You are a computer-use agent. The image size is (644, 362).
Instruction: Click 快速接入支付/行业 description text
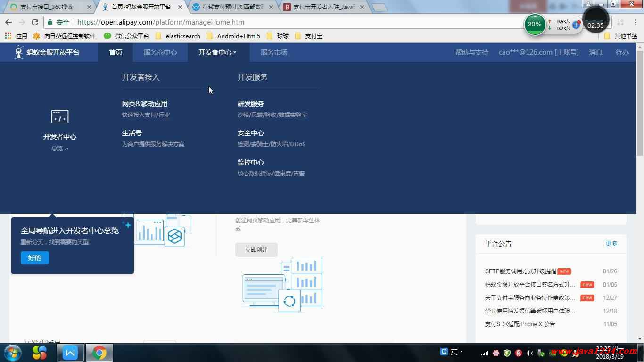(146, 115)
